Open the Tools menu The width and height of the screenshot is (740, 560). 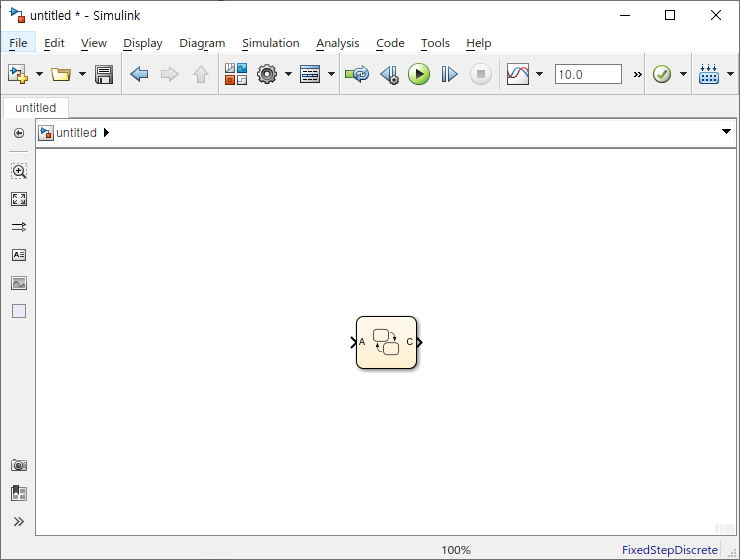(x=435, y=43)
